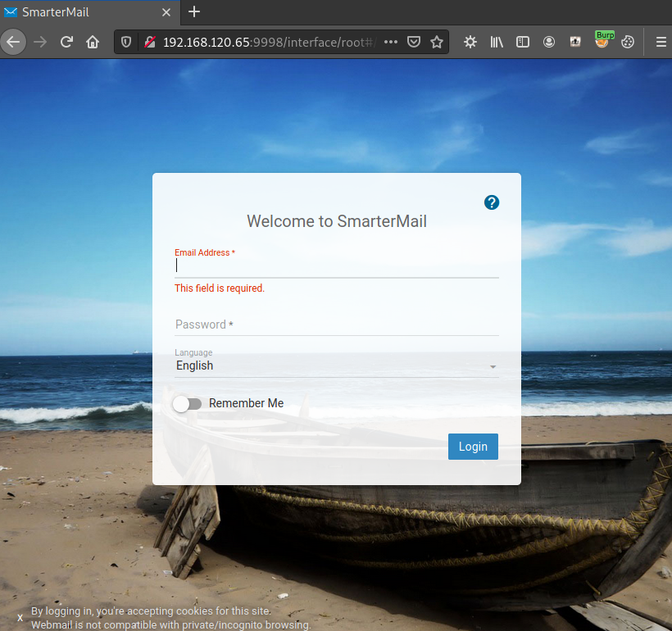Click the 'Remember Me' label text
This screenshot has width=672, height=631.
(x=247, y=403)
